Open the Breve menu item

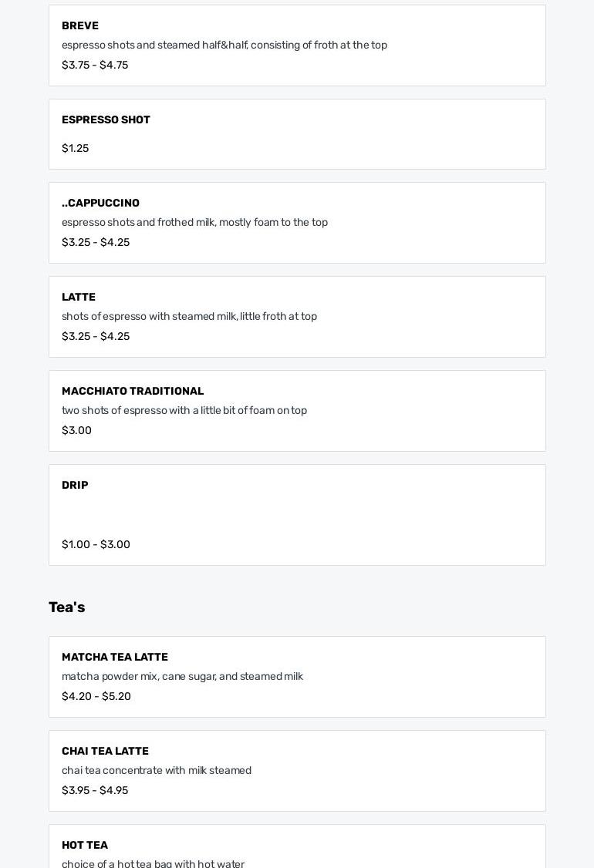(80, 25)
